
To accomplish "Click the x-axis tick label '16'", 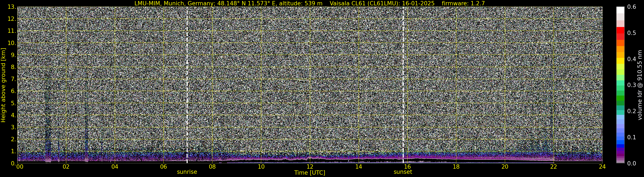I will tap(407, 167).
